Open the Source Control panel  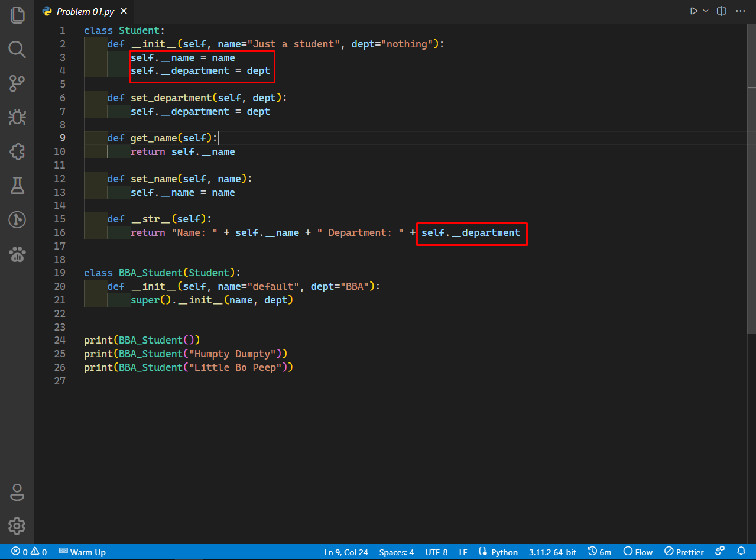click(x=17, y=83)
